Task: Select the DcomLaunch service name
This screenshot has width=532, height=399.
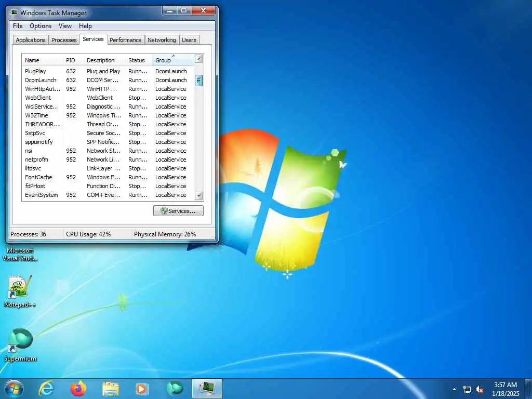Action: pos(41,80)
